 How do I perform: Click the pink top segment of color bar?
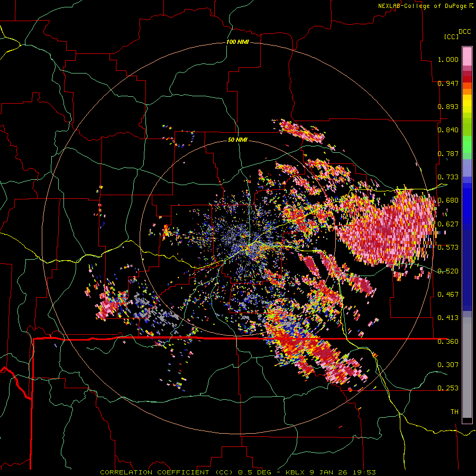[467, 56]
